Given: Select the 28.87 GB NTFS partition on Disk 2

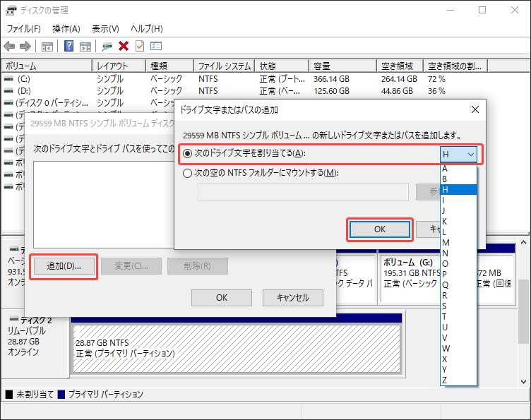Looking at the screenshot, I should pos(237,349).
